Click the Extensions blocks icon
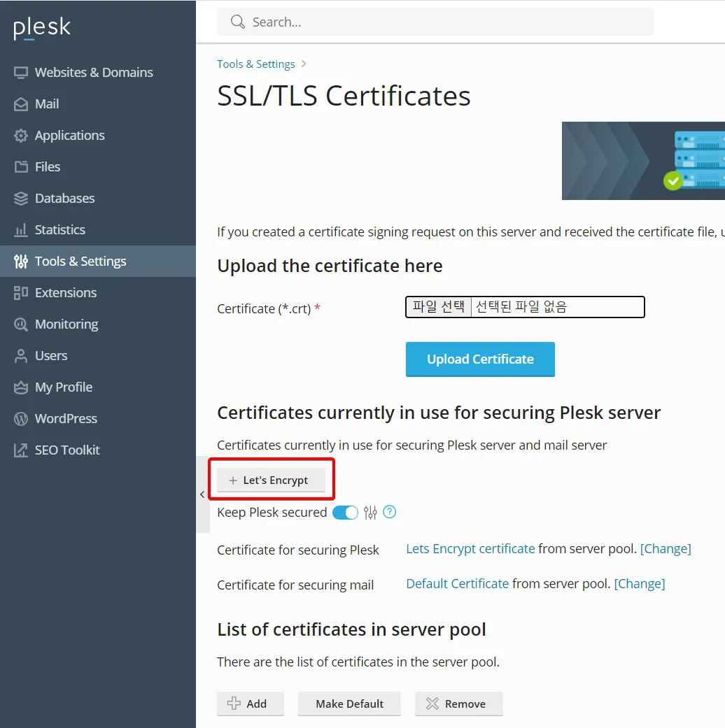The width and height of the screenshot is (725, 728). 21,293
